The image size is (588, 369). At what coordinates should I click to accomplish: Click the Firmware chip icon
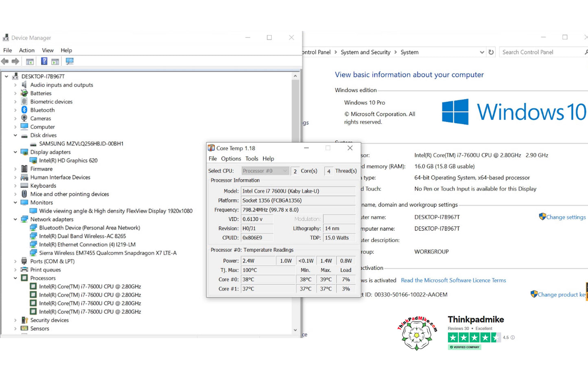(24, 169)
